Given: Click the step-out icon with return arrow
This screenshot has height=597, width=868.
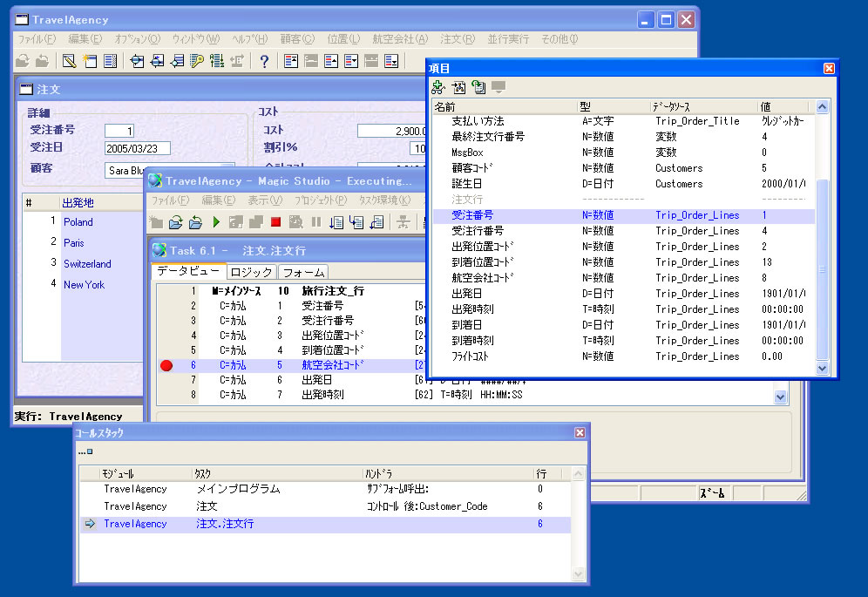Looking at the screenshot, I should point(376,222).
